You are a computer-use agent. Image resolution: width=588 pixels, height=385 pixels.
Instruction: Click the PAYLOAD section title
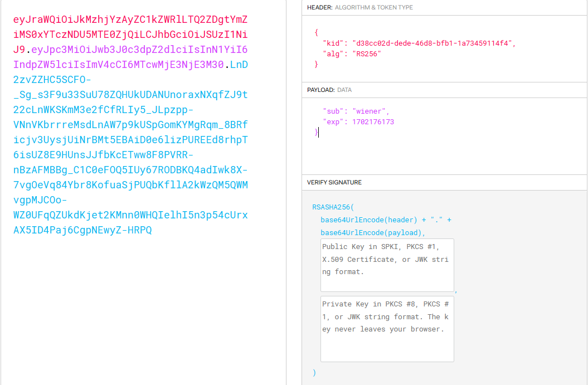320,90
